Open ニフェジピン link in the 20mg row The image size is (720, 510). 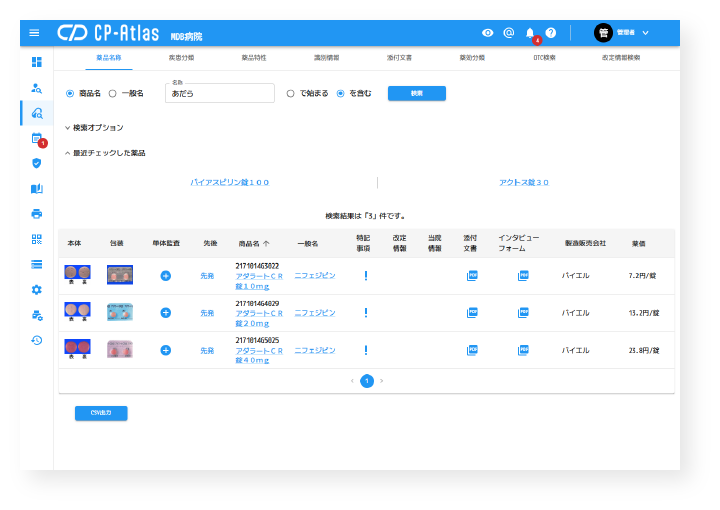[315, 313]
